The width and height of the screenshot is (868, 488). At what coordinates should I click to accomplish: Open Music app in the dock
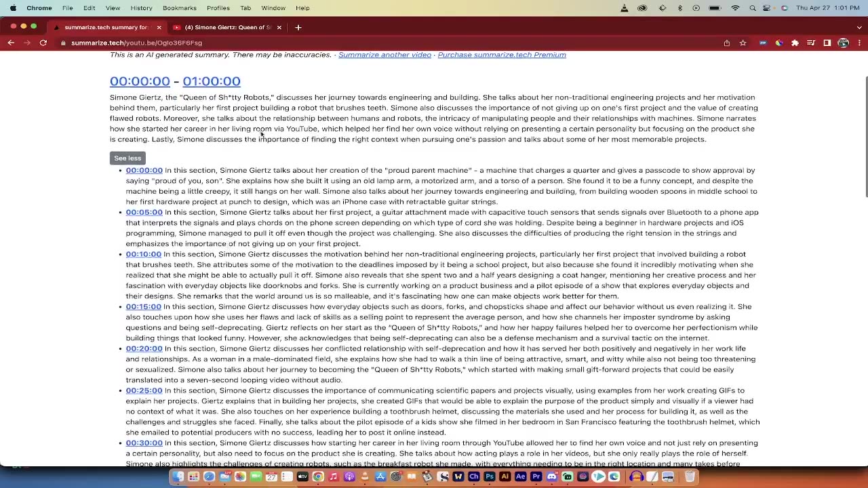point(334,476)
